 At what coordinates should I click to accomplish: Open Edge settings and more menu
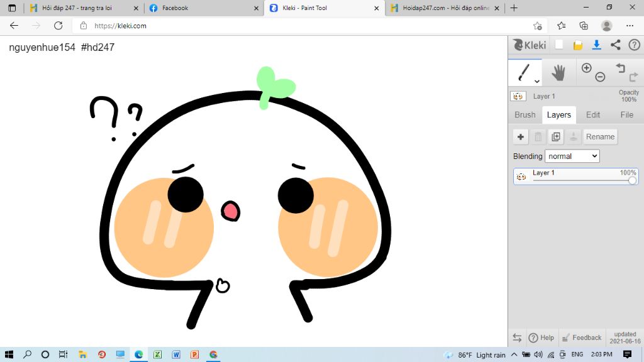[x=630, y=26]
